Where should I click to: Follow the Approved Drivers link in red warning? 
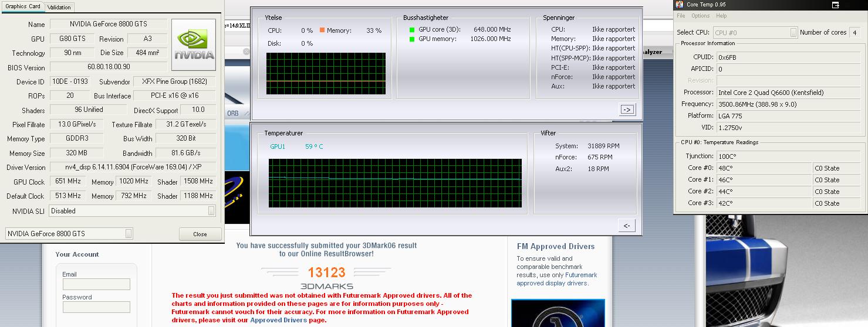(x=278, y=320)
